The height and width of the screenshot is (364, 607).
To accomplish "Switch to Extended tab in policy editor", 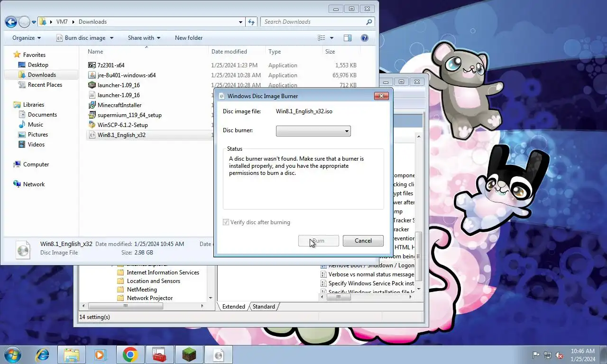I will [234, 307].
